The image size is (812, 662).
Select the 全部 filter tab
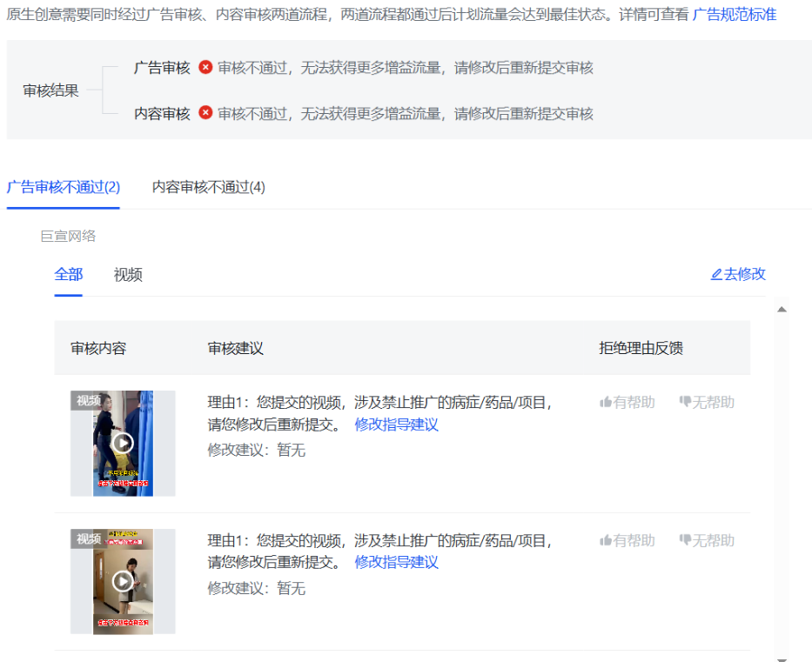[x=68, y=274]
